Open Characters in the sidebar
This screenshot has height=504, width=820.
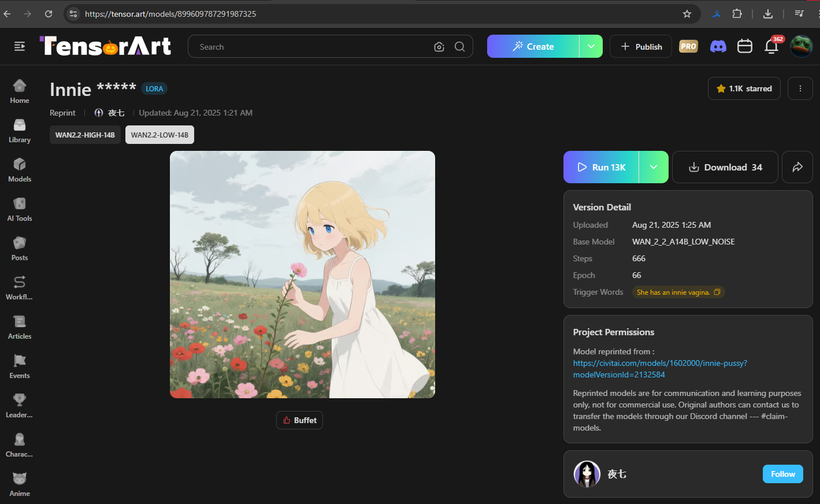(20, 445)
